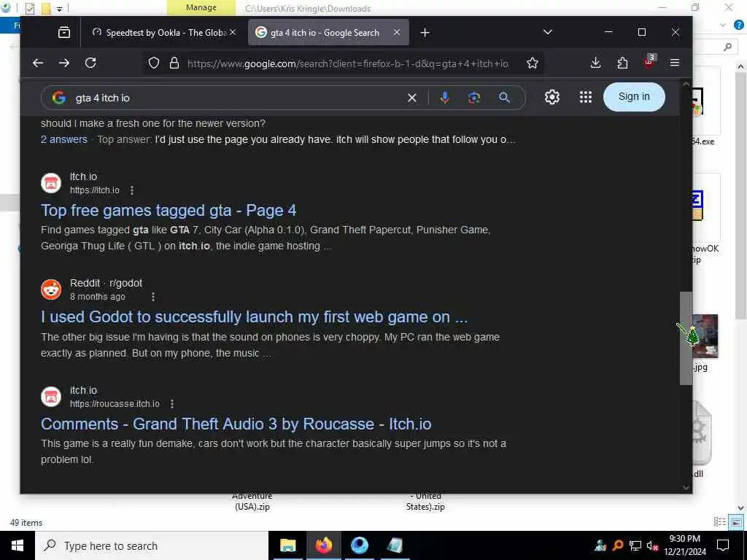
Task: Open 'Comments - Grand Theft Audio 3 by Roucasse'
Action: [236, 424]
